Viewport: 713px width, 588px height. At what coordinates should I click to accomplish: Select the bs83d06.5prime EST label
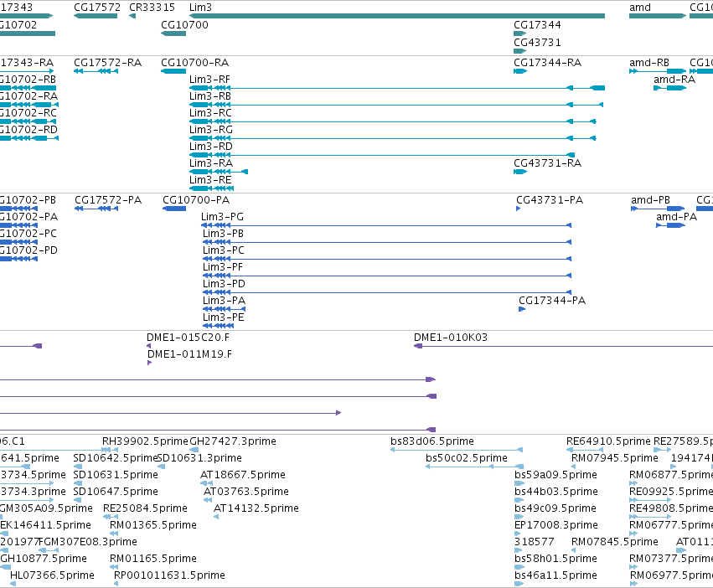click(x=432, y=441)
